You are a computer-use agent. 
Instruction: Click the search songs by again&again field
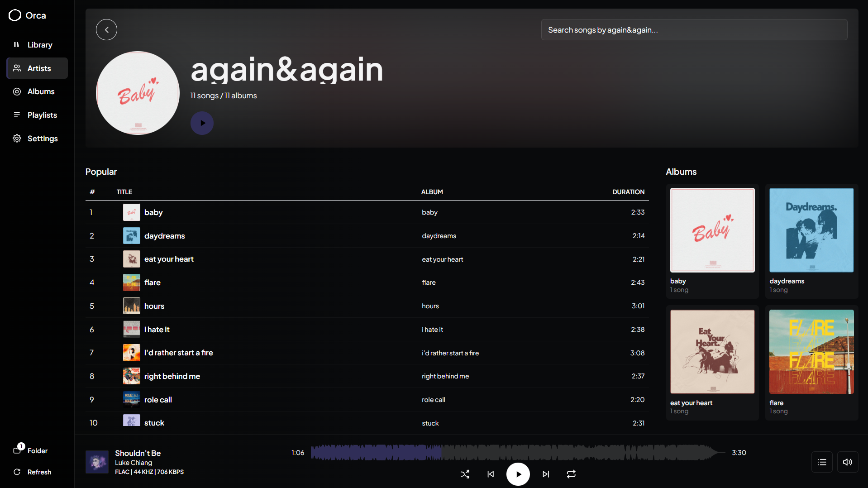[x=694, y=30]
